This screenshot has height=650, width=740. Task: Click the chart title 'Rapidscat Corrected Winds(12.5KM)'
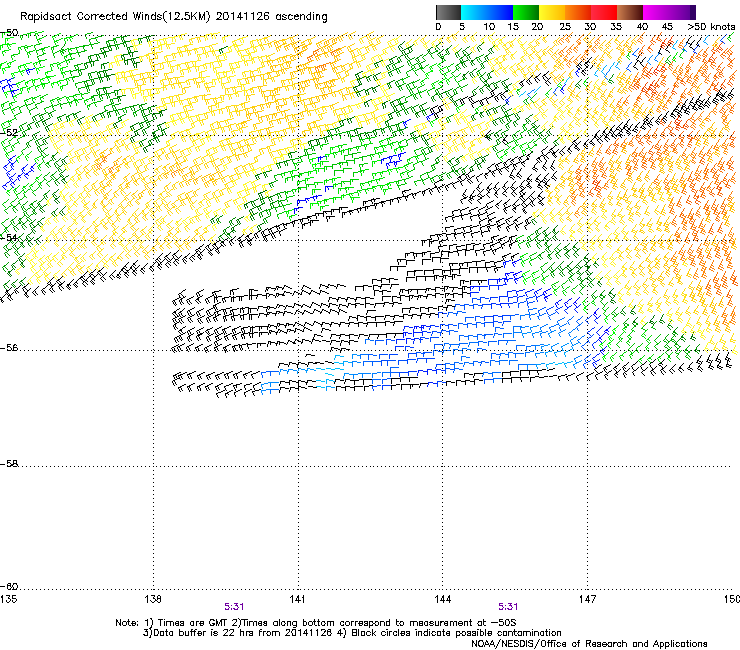click(115, 17)
